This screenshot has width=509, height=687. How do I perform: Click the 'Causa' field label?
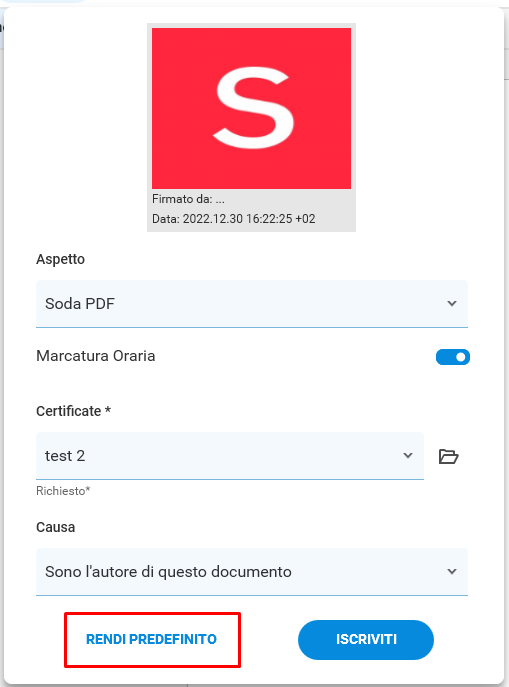tap(56, 527)
